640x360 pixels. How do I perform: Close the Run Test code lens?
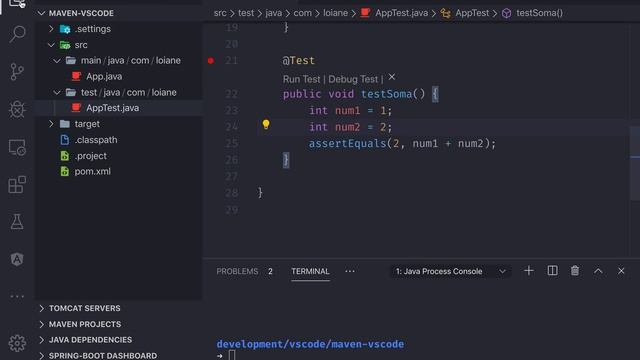point(392,77)
